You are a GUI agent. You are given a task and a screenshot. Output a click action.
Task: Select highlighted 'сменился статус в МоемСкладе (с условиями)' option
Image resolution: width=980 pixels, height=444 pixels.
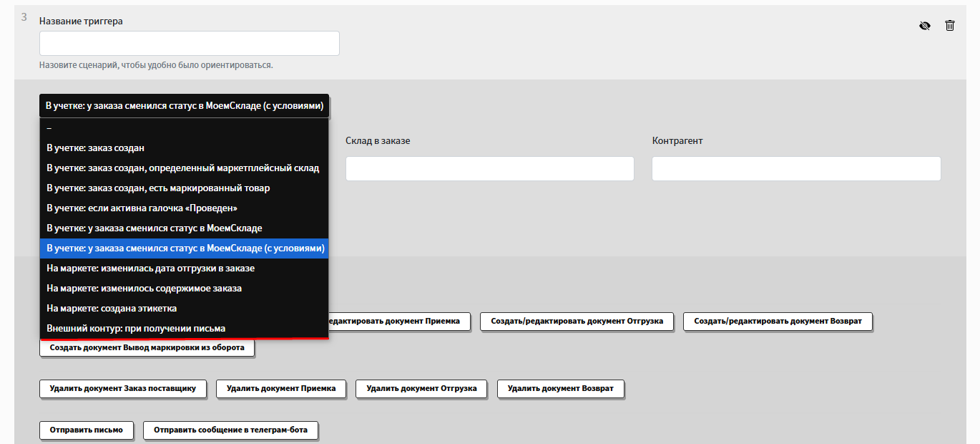[185, 248]
